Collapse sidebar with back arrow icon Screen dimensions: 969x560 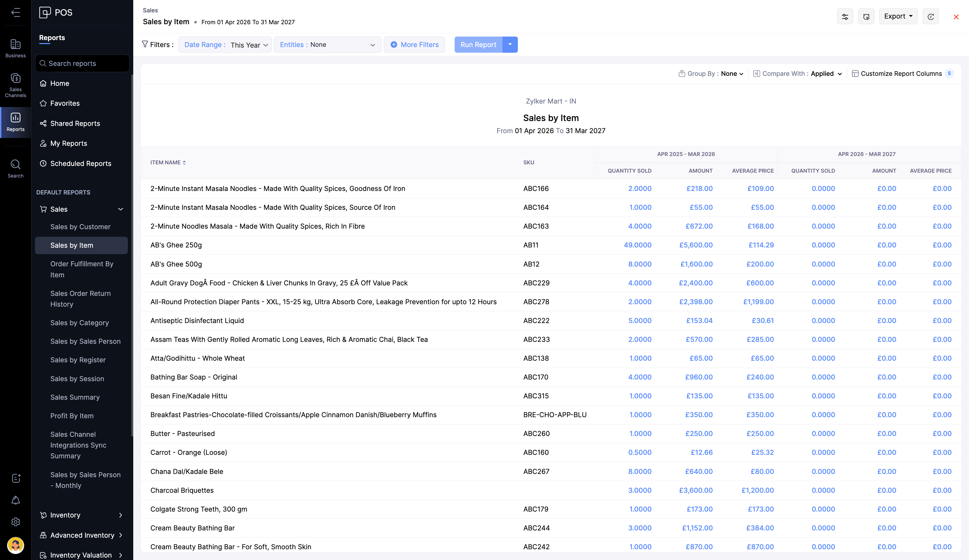tap(15, 12)
